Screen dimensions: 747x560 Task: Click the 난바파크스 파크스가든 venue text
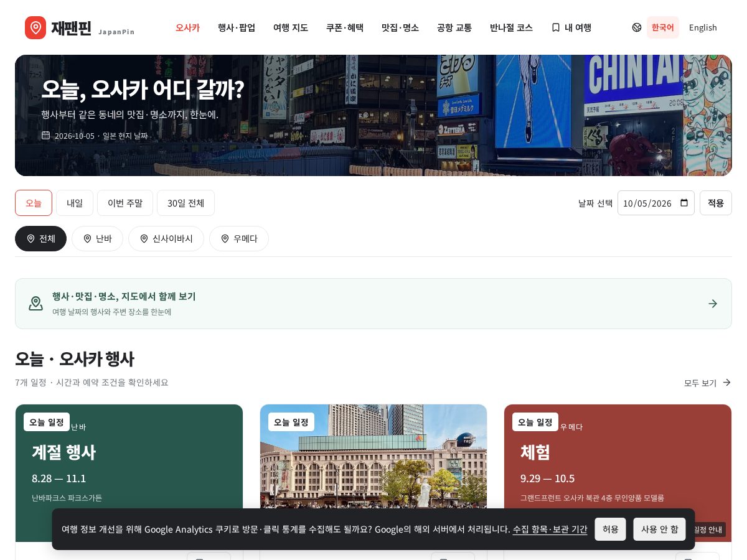pyautogui.click(x=67, y=498)
